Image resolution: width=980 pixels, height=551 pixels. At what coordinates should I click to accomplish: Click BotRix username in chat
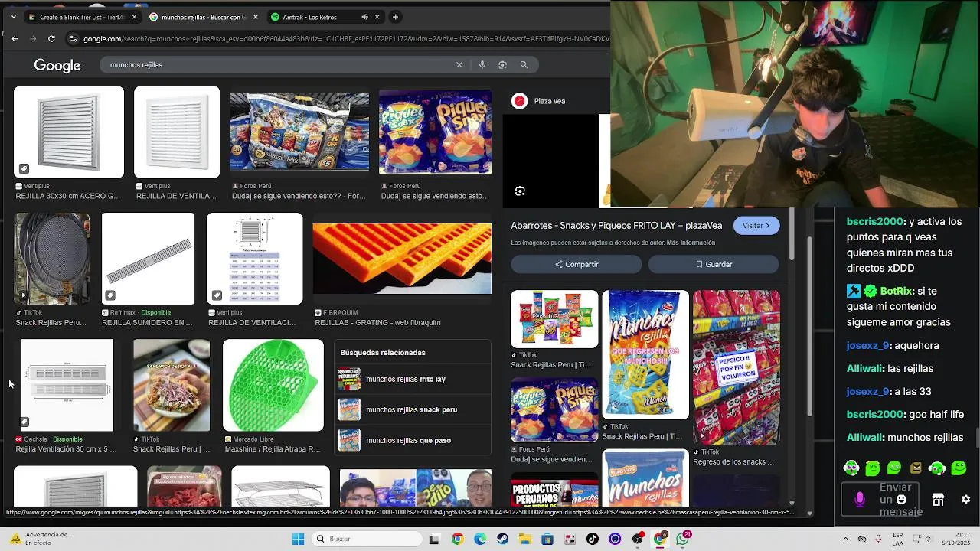point(896,291)
